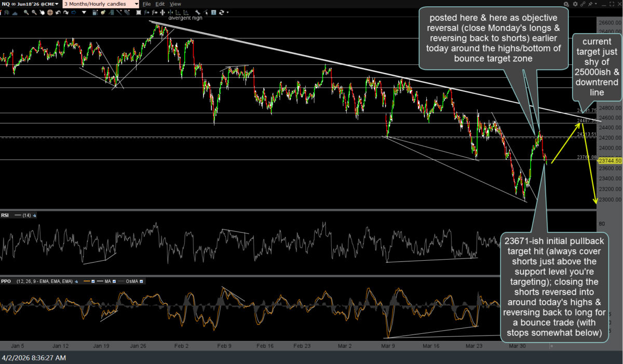This screenshot has width=623, height=364.
Task: Open the File menu
Action: coord(147,4)
